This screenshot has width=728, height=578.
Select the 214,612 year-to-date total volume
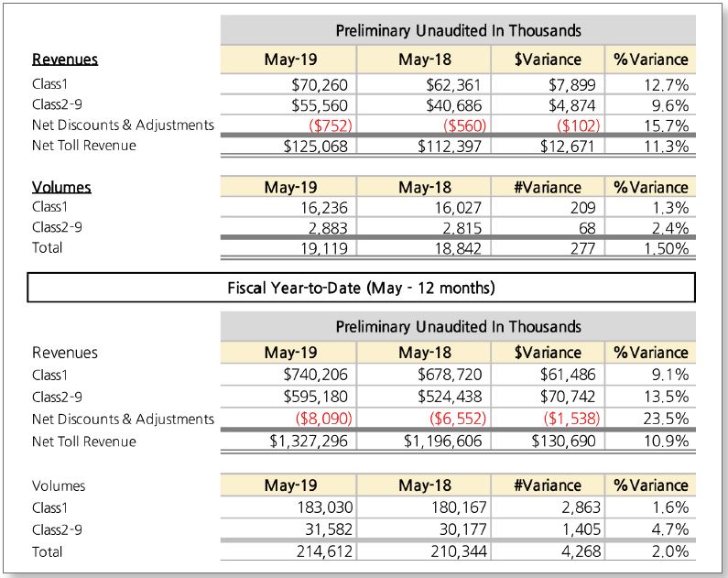click(x=324, y=551)
